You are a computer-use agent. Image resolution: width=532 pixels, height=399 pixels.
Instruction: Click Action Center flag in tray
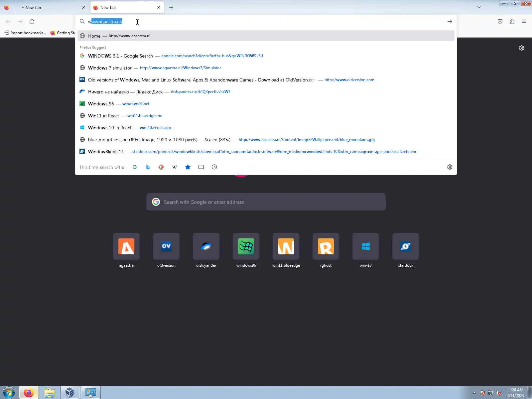[x=482, y=393]
